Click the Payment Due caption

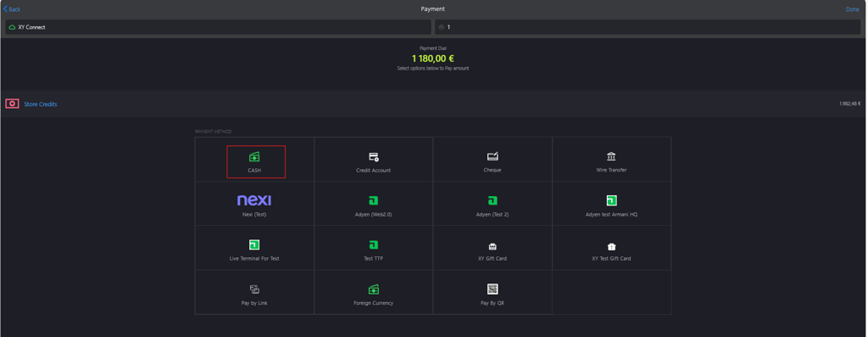click(x=433, y=48)
